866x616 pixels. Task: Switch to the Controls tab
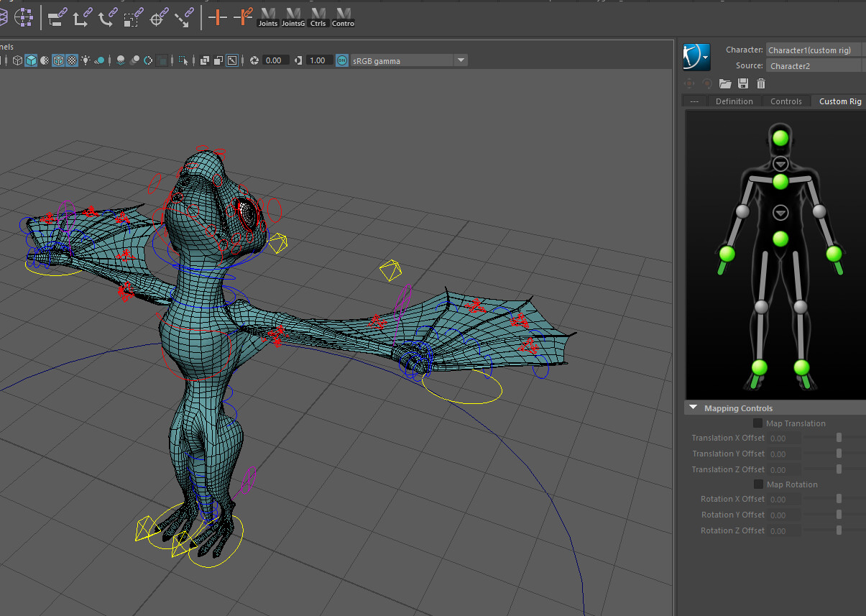(786, 101)
